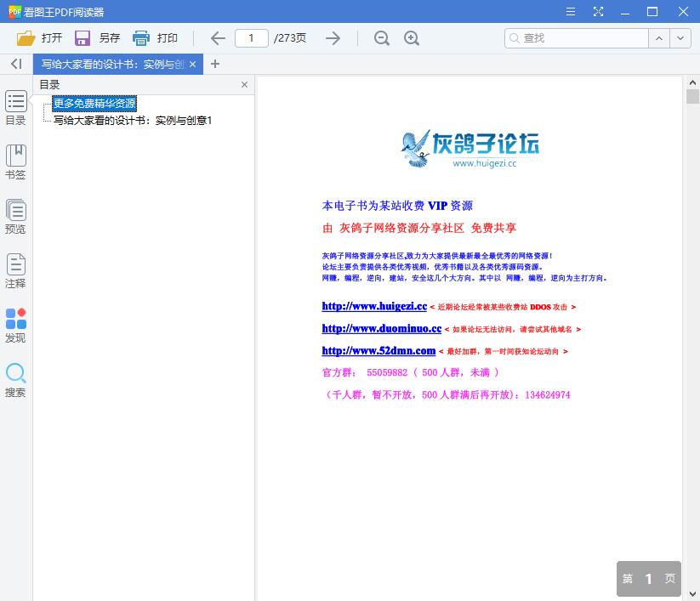Open the 发现 discover sidebar

(15, 326)
